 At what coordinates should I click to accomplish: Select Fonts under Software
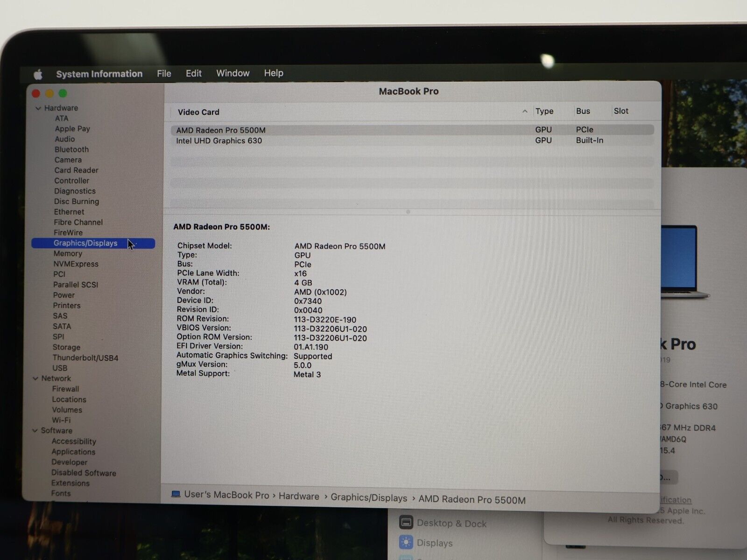[x=61, y=493]
